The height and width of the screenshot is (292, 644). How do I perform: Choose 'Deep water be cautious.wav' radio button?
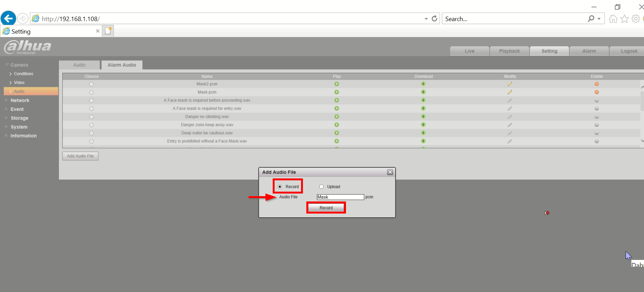[x=91, y=133]
